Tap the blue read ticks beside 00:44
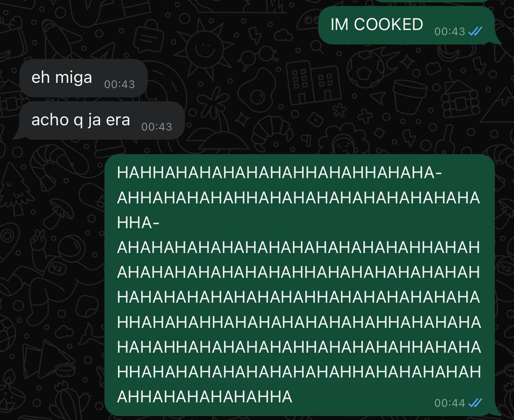The height and width of the screenshot is (420, 514). [475, 403]
